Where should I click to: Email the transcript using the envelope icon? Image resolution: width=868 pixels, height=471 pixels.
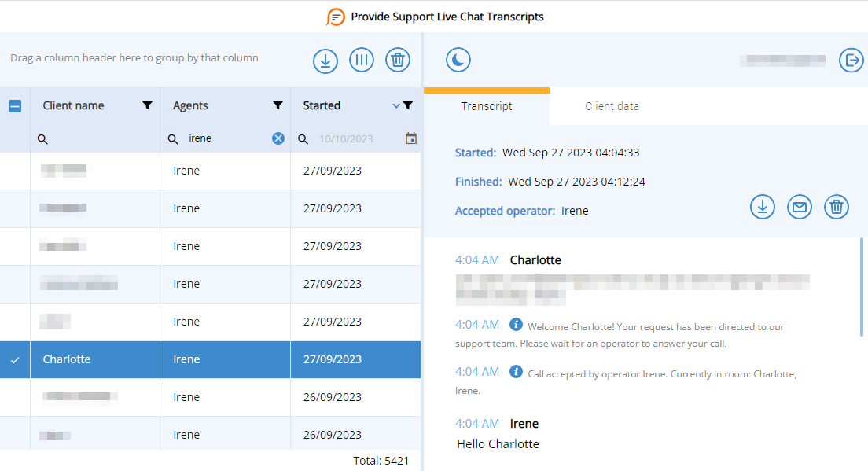800,207
